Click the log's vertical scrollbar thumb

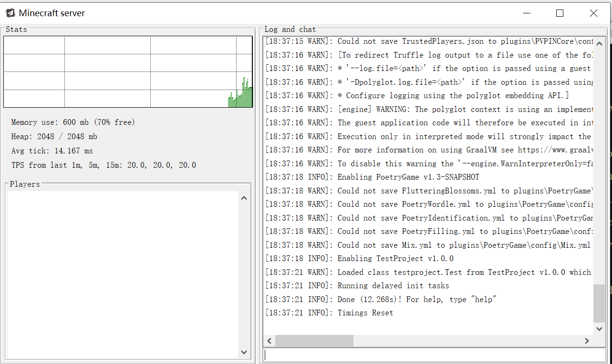coord(599,304)
